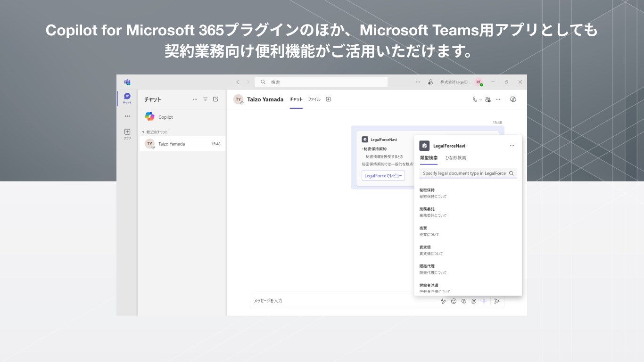Viewport: 644px width, 362px height.
Task: Click the 検索 search field at top
Action: (x=321, y=82)
